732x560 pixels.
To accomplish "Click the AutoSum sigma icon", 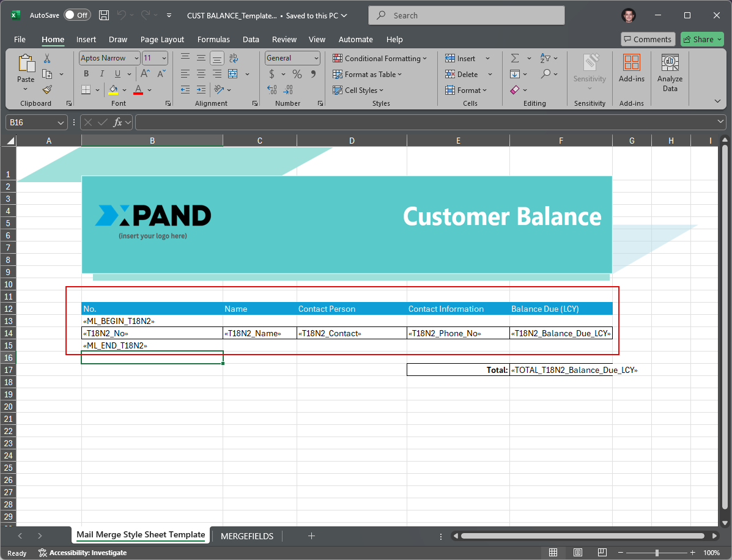I will pos(514,58).
